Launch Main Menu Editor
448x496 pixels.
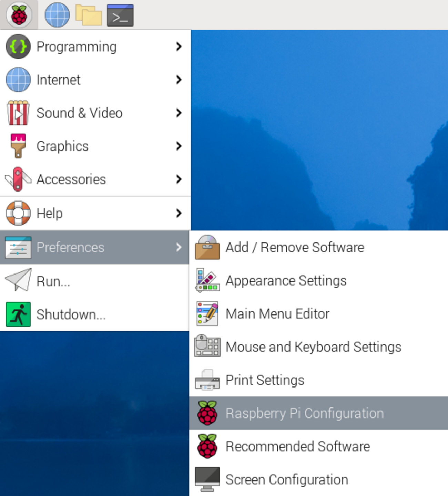[x=319, y=313]
